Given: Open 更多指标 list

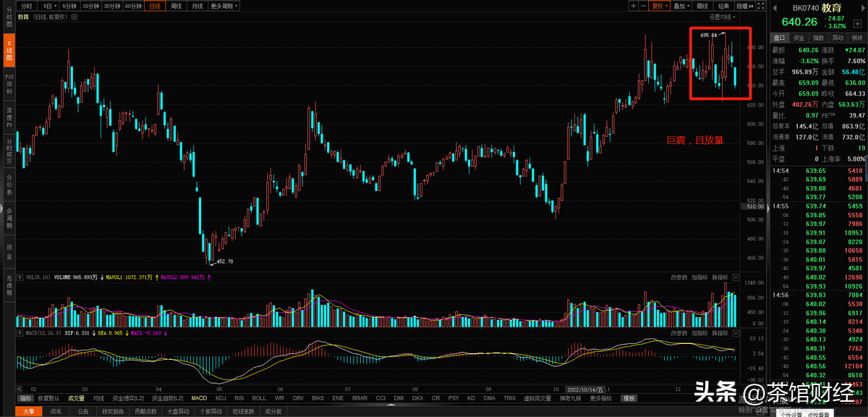Looking at the screenshot, I should [600, 398].
